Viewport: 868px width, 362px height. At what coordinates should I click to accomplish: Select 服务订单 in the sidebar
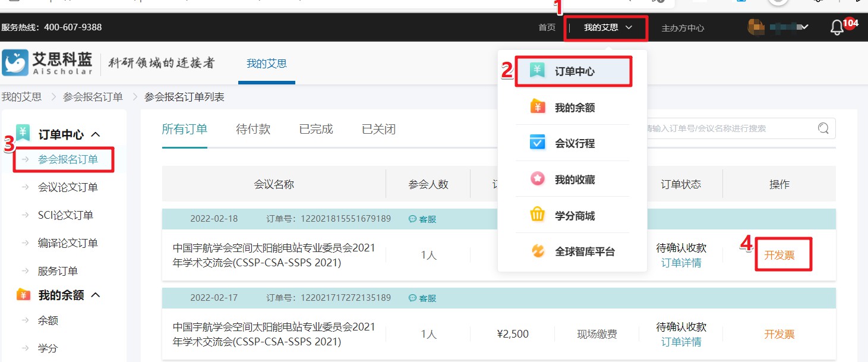58,271
